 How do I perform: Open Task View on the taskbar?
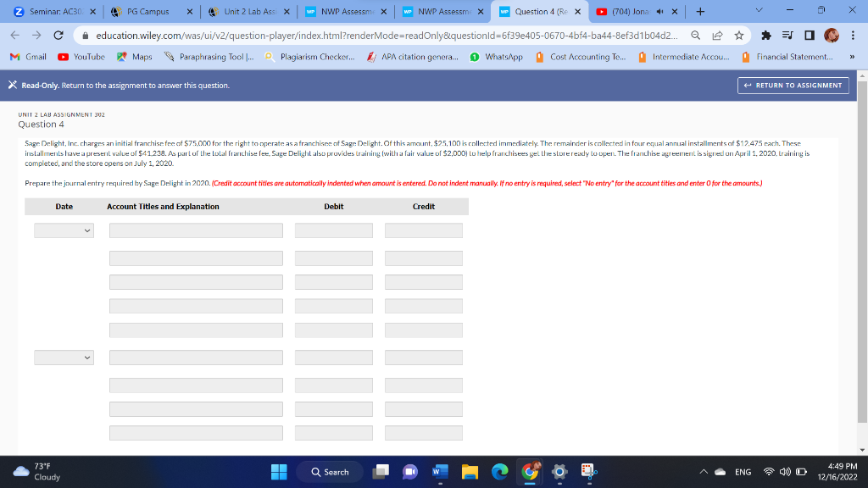[381, 472]
